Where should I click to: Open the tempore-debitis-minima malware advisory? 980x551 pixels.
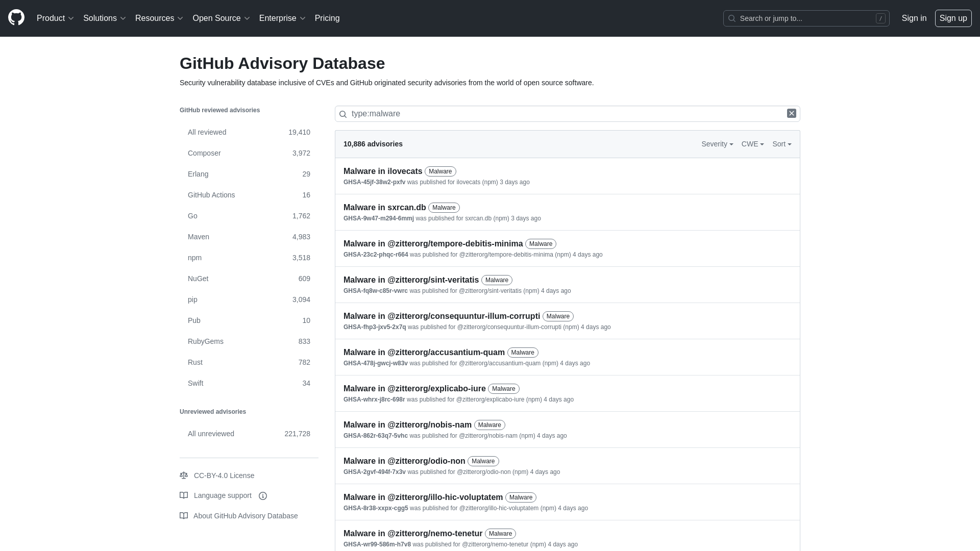pos(433,244)
